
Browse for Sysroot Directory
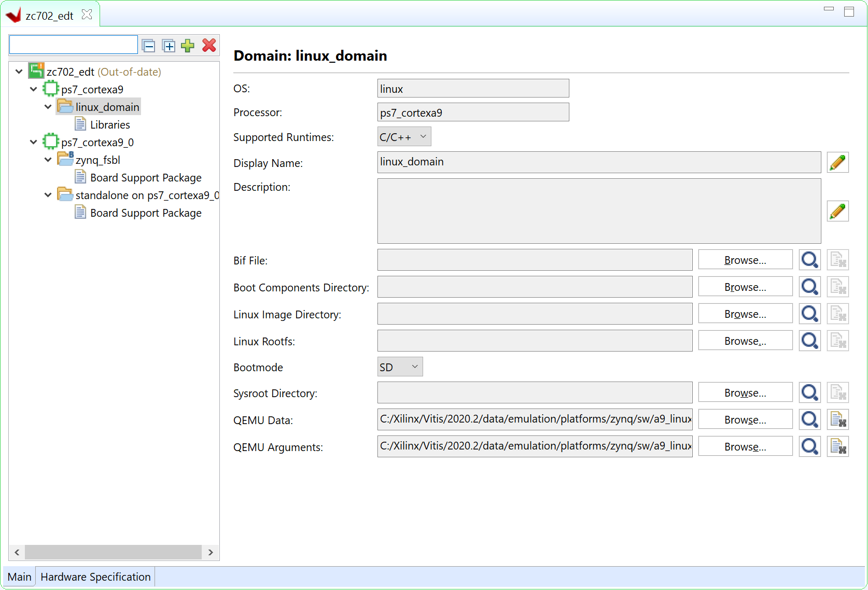745,392
